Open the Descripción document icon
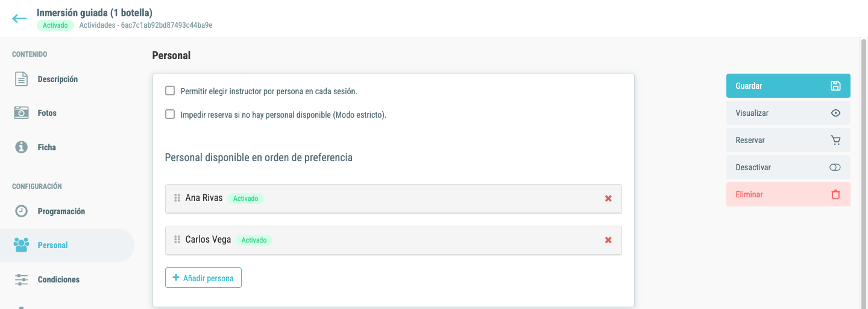This screenshot has width=868, height=309. coord(22,79)
